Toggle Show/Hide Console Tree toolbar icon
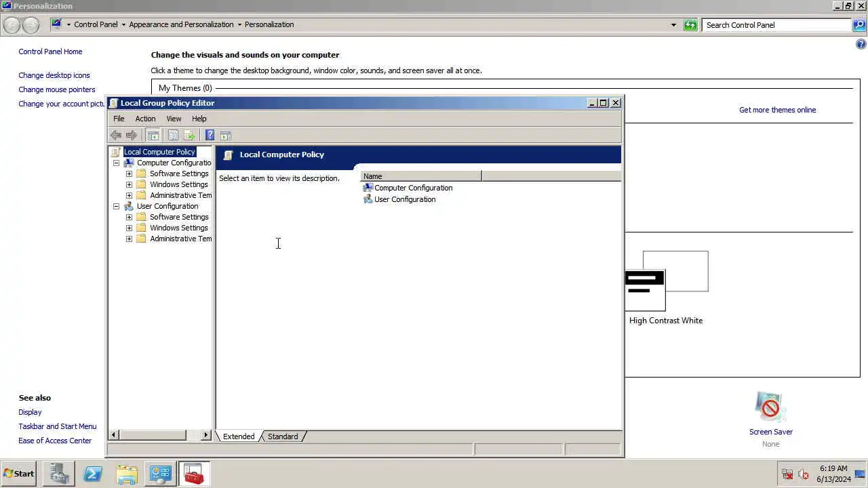 point(153,136)
